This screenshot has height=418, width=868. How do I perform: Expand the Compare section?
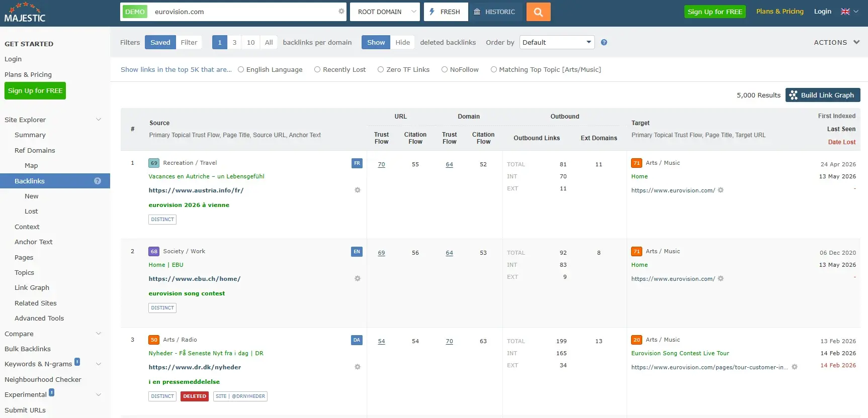tap(99, 334)
